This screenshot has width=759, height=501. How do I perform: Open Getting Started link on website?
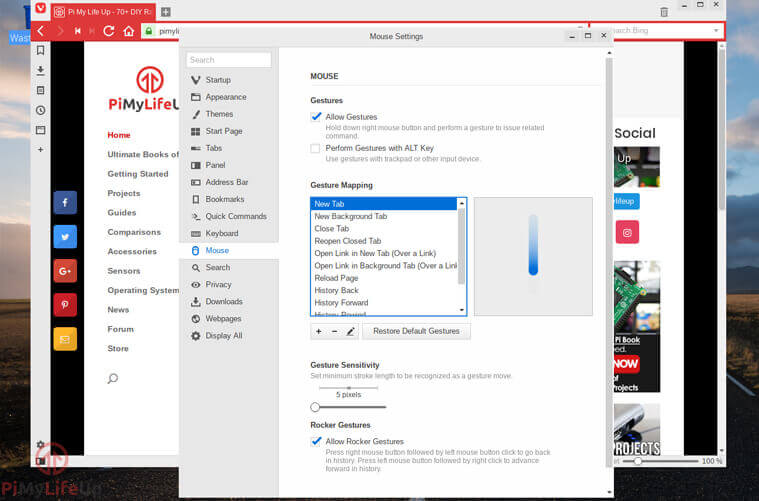click(138, 174)
